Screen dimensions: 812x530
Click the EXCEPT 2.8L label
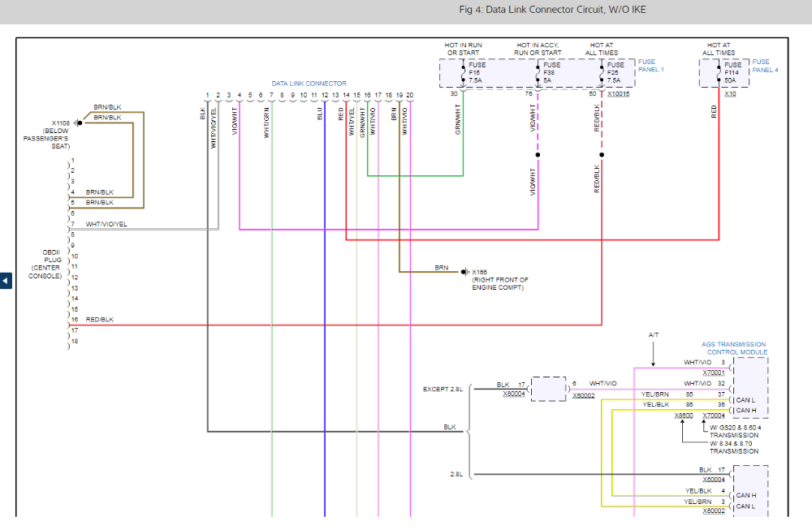pos(443,390)
